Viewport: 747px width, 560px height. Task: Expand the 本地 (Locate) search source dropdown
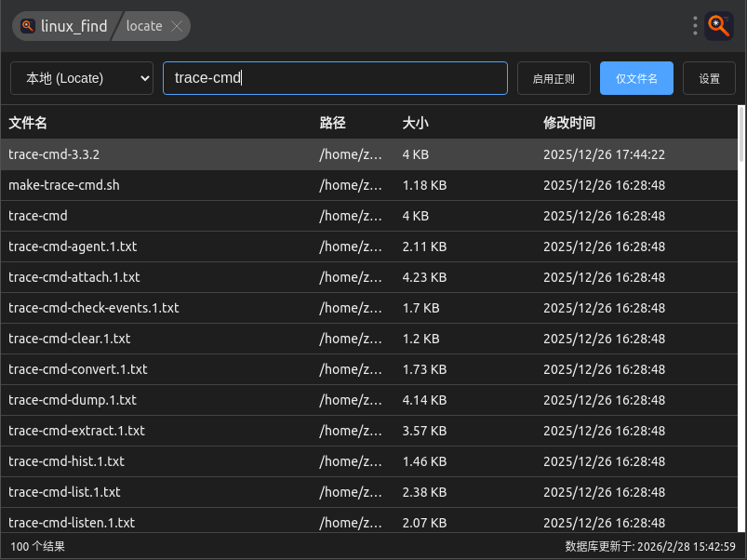[82, 79]
